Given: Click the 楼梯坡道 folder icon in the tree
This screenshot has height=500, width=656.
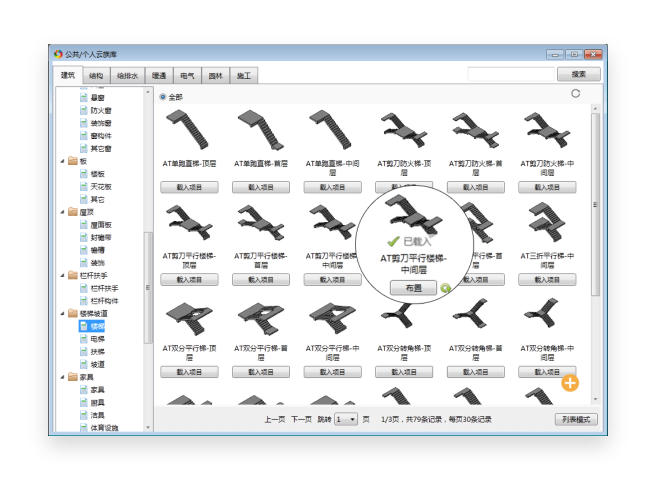Looking at the screenshot, I should pyautogui.click(x=73, y=313).
